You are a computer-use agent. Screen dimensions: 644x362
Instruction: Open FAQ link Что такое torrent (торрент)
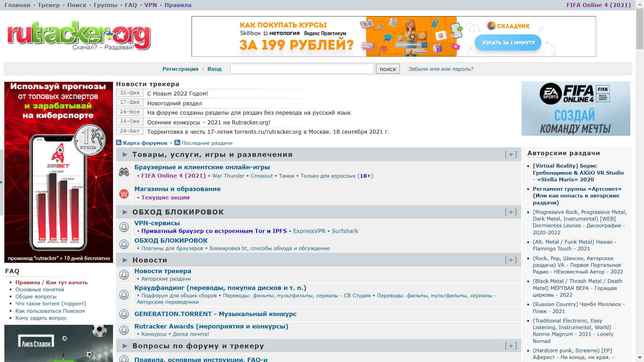point(51,304)
